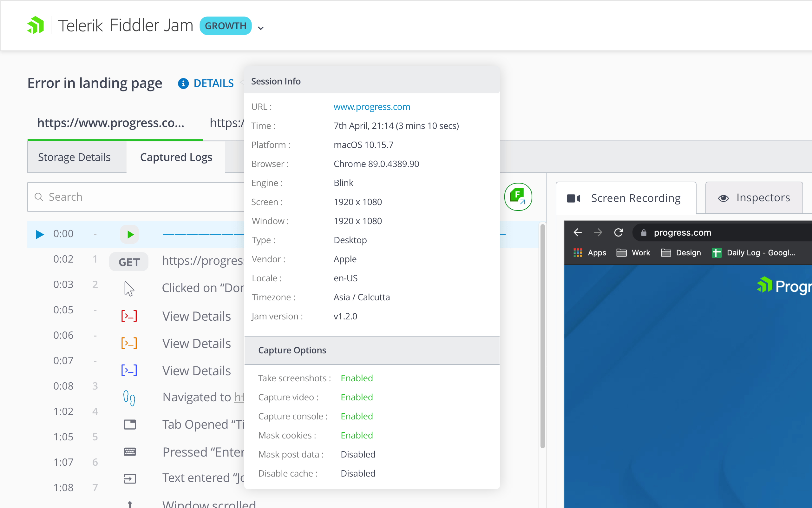This screenshot has width=812, height=508.
Task: Click the text entered icon at 1:07
Action: tap(130, 478)
